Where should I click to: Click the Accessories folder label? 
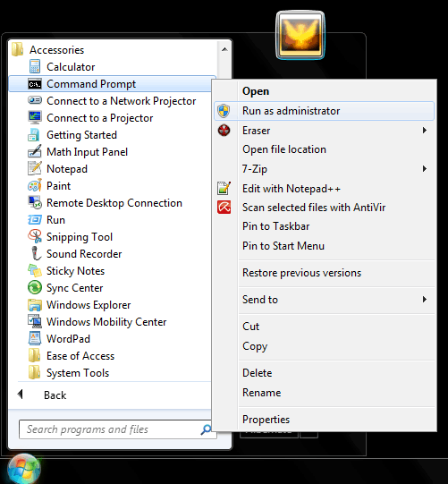click(56, 50)
